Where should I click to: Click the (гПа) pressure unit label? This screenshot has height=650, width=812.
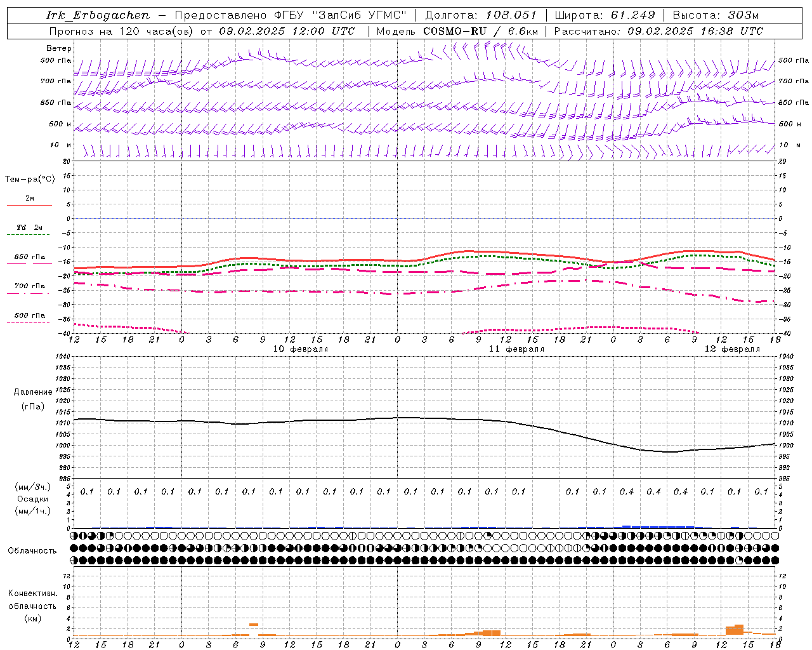[x=33, y=407]
